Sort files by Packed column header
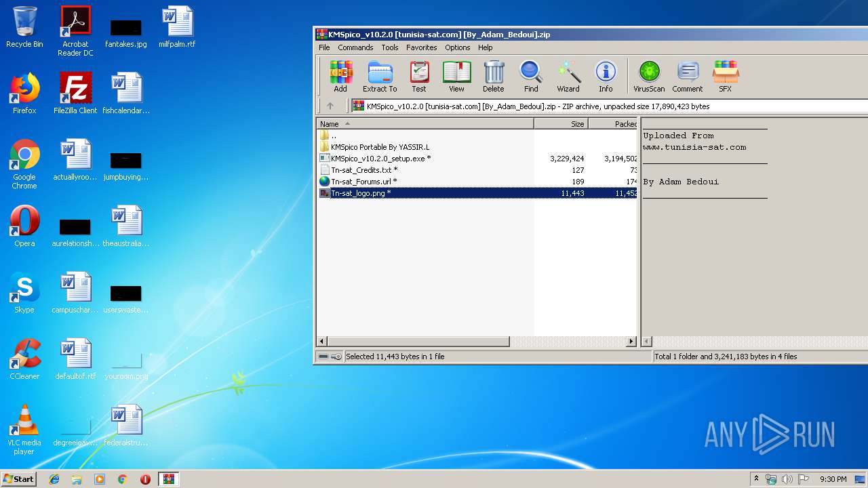868x488 pixels. 613,124
